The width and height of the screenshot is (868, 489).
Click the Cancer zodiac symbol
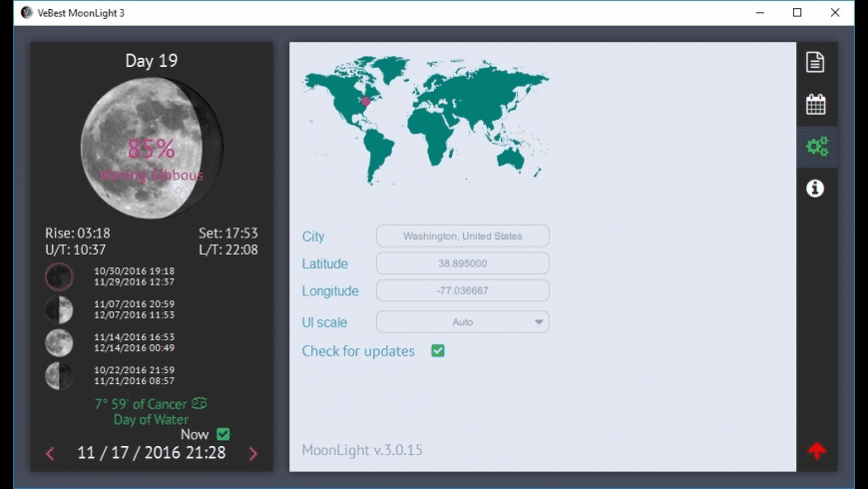point(200,404)
